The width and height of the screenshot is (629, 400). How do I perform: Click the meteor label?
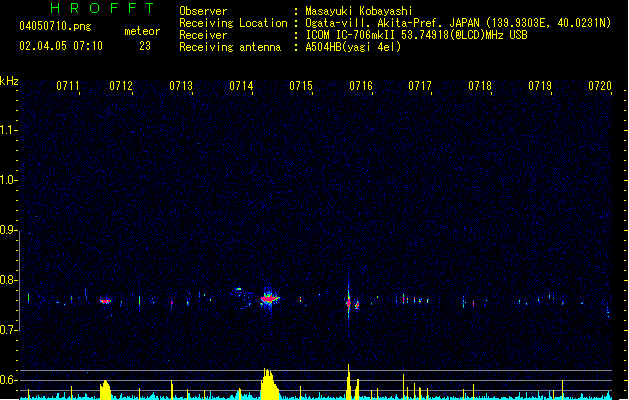tap(142, 31)
